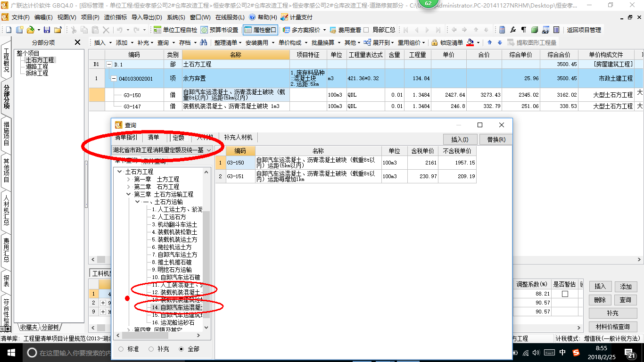Click the 展开到 expand-to icon
Screen dimensions: 644x362
tap(367, 42)
